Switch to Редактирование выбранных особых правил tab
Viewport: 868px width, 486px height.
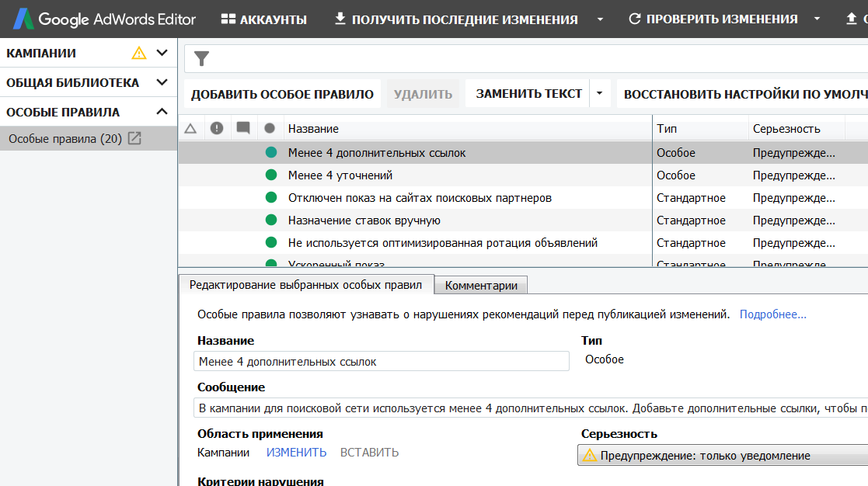click(305, 285)
